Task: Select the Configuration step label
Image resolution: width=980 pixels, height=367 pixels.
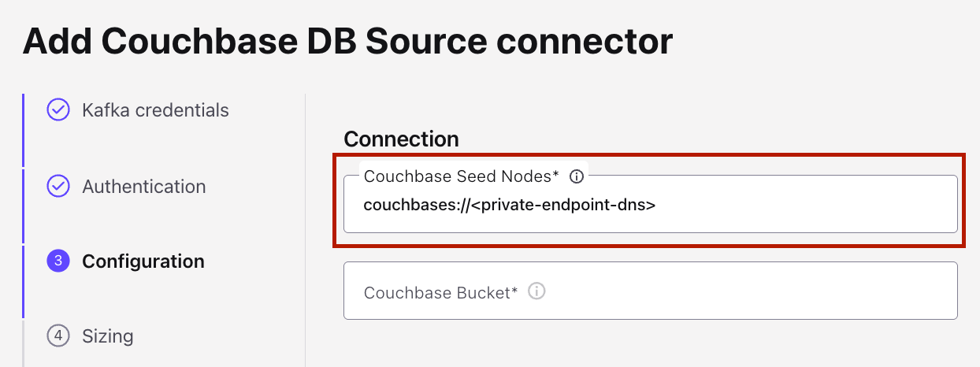Action: (x=143, y=261)
